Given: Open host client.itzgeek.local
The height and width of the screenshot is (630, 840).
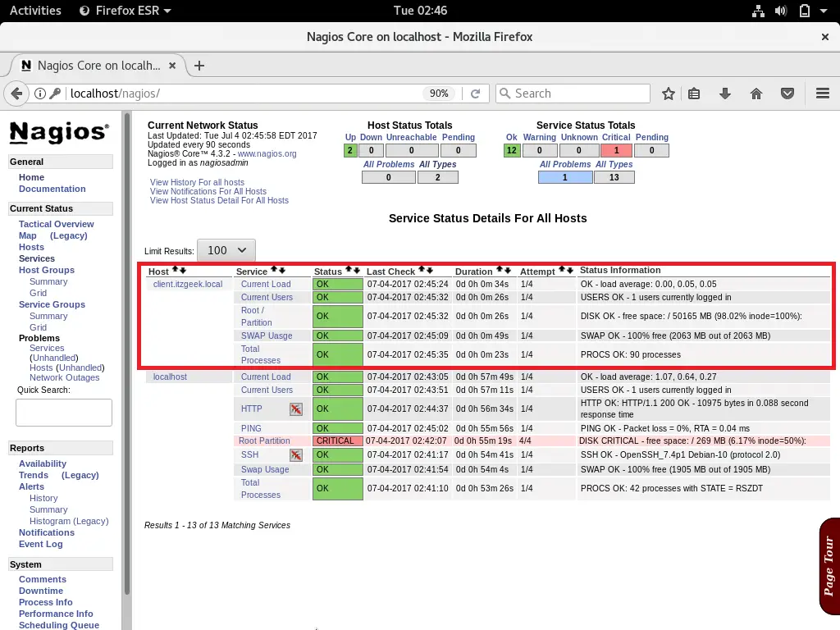Looking at the screenshot, I should [188, 284].
